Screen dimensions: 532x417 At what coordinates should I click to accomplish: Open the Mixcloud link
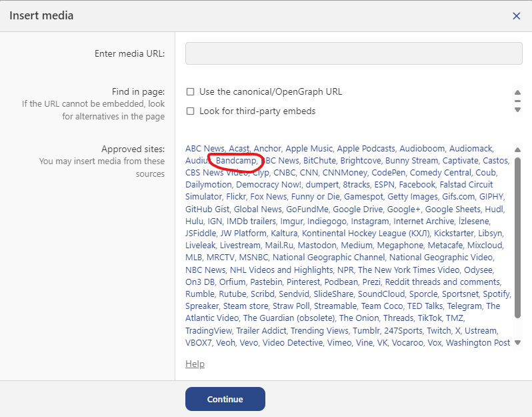(485, 245)
